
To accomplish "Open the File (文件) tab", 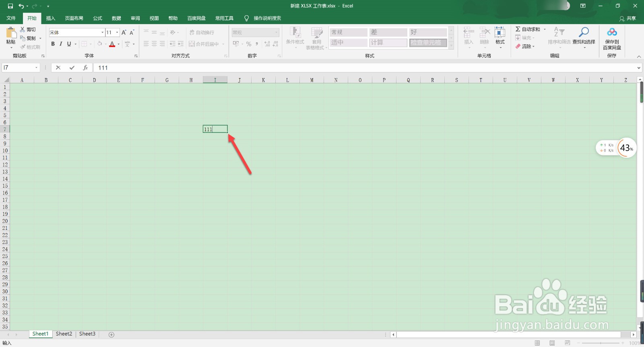I will point(11,18).
